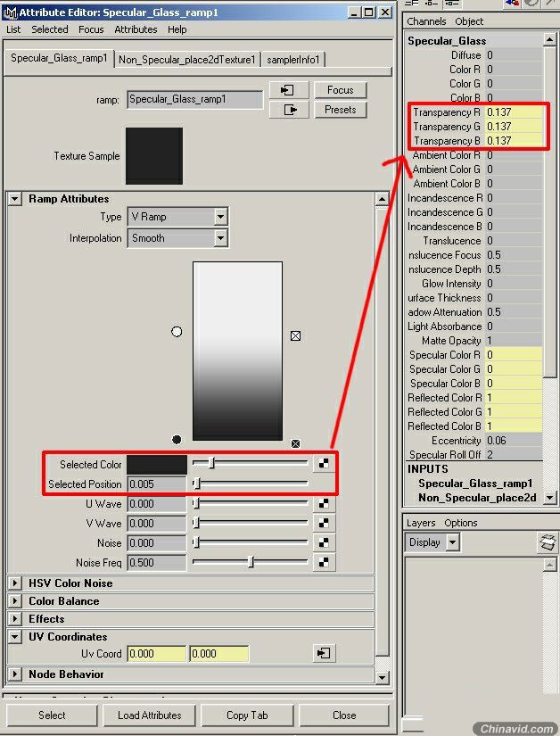
Task: Click Eccentricity value 0.06
Action: coord(514,441)
